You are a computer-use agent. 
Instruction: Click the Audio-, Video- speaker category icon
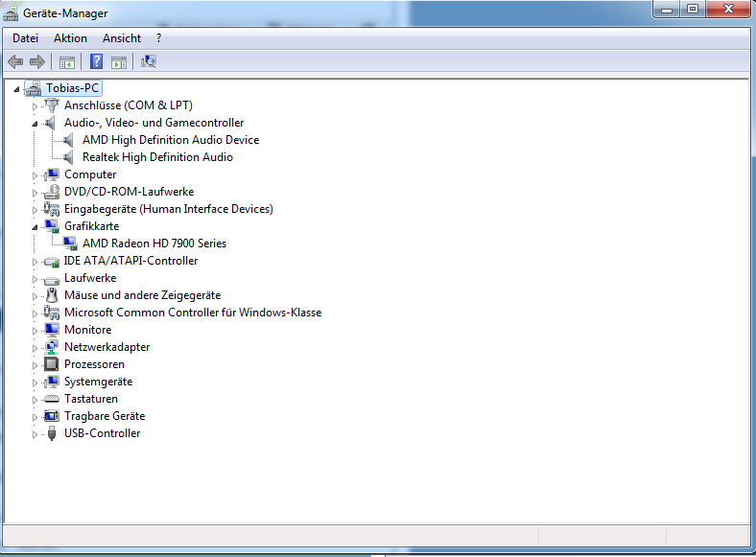click(50, 123)
